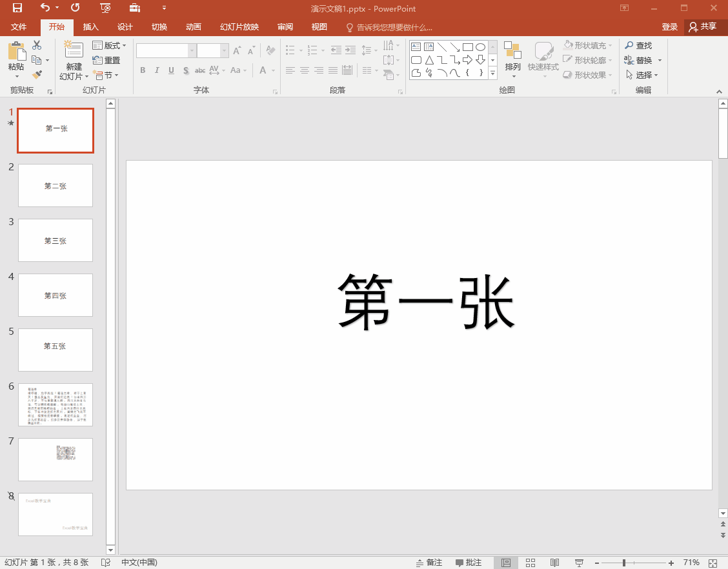Decrease font size icon

pyautogui.click(x=251, y=50)
